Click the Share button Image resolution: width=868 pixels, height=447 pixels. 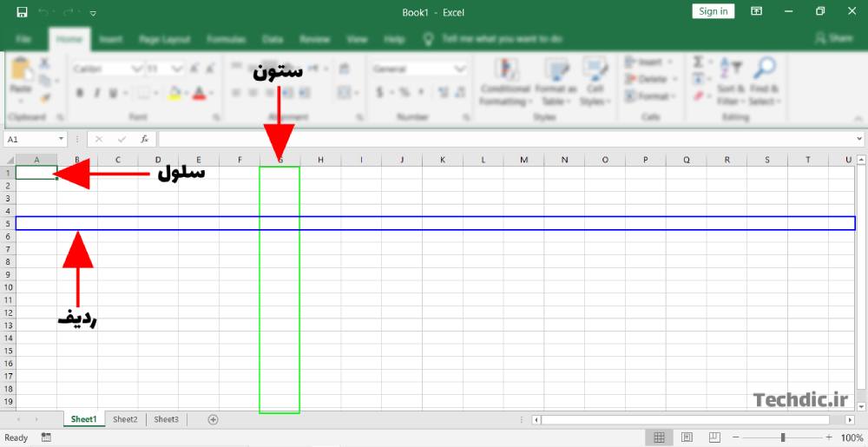coord(833,39)
